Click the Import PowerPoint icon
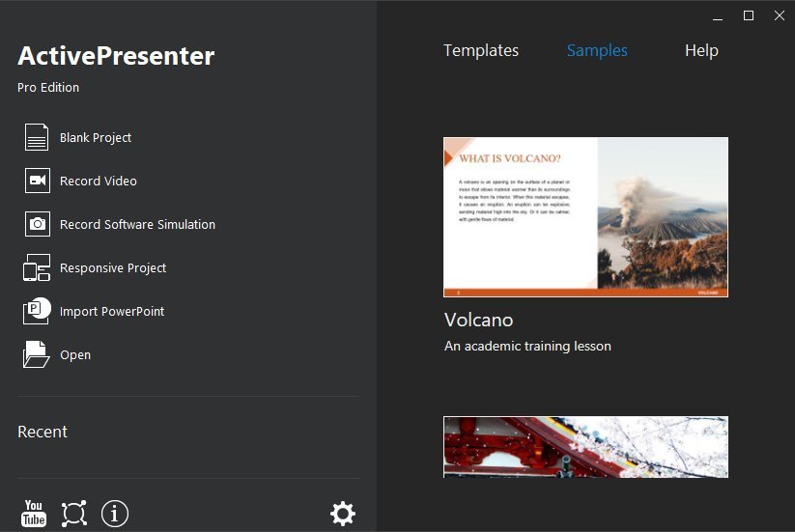 pyautogui.click(x=37, y=311)
